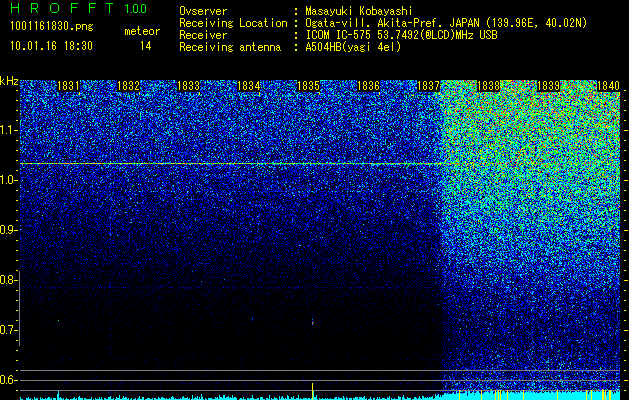Click the kHz axis unit label
629x400 pixels.
9,81
